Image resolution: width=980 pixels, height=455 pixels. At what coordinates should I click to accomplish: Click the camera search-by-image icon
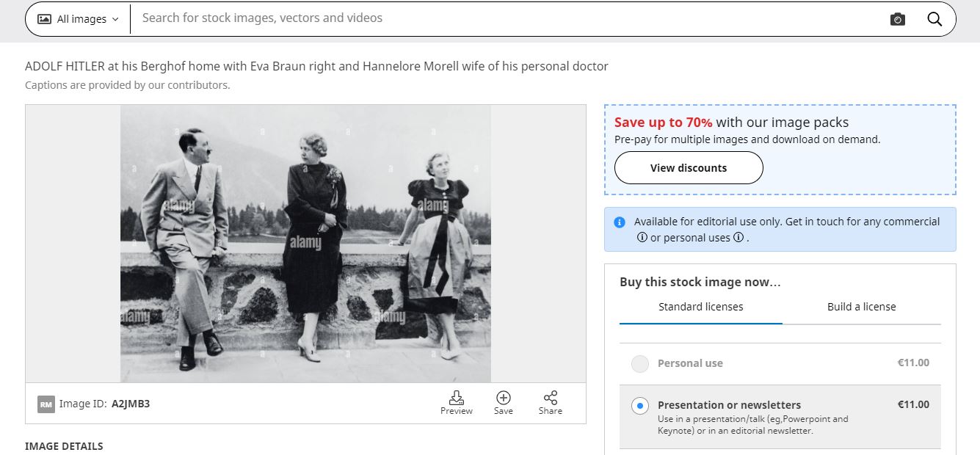(897, 19)
